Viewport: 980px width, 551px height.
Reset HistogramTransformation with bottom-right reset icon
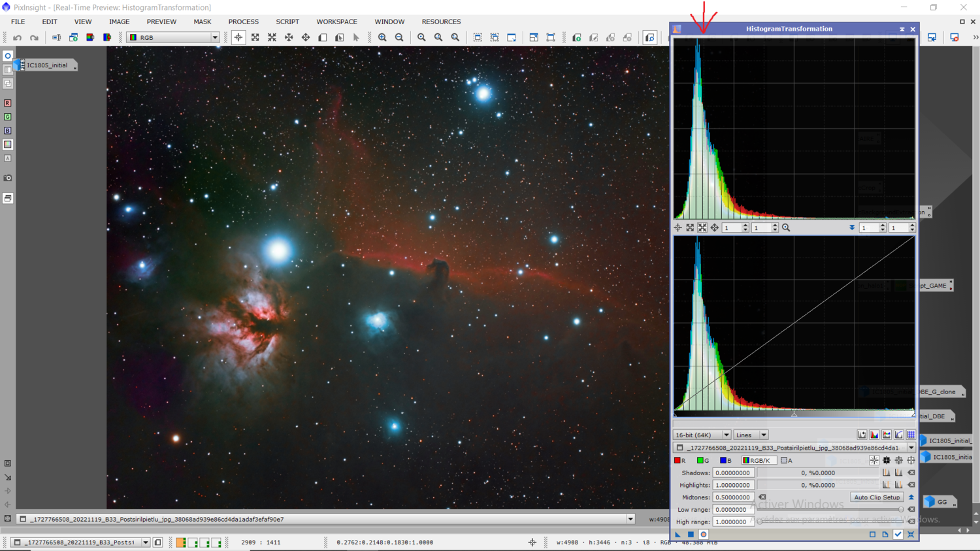(x=911, y=535)
